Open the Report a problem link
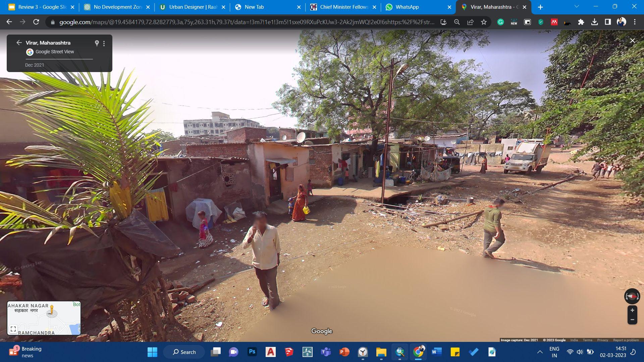 pyautogui.click(x=626, y=340)
